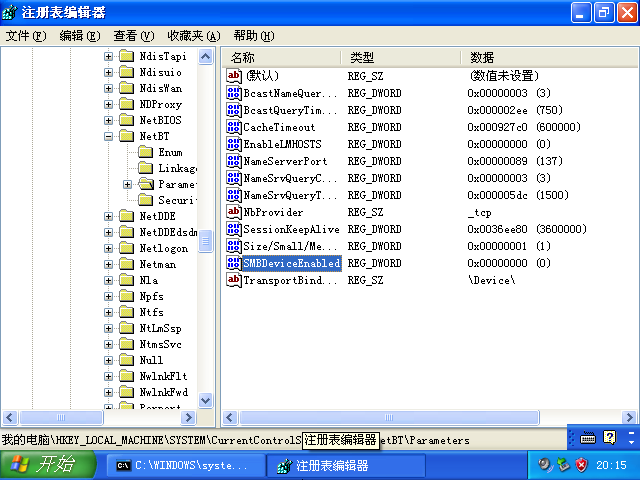Click the red security shield tray icon

(581, 465)
